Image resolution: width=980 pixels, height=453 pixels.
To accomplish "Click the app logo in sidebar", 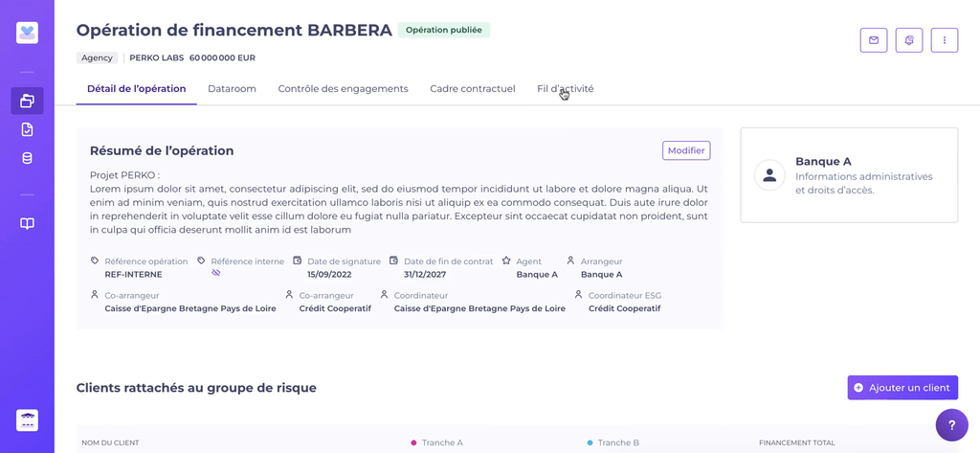I will click(27, 33).
